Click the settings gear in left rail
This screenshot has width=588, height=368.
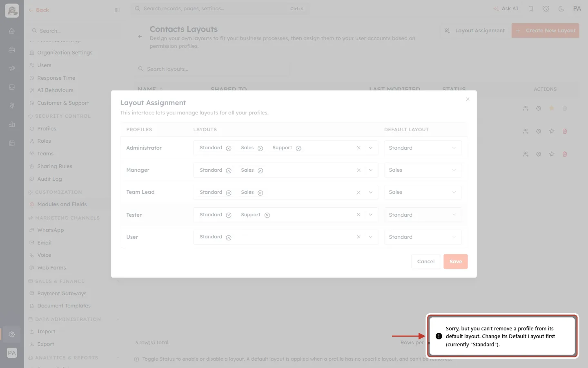(12, 334)
